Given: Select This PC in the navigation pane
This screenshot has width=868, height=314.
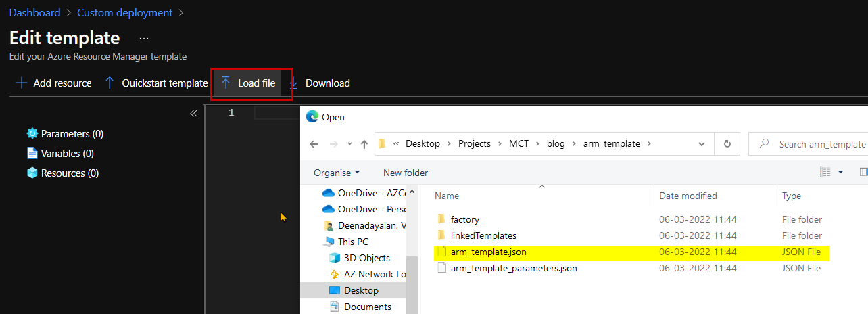Looking at the screenshot, I should [347, 242].
